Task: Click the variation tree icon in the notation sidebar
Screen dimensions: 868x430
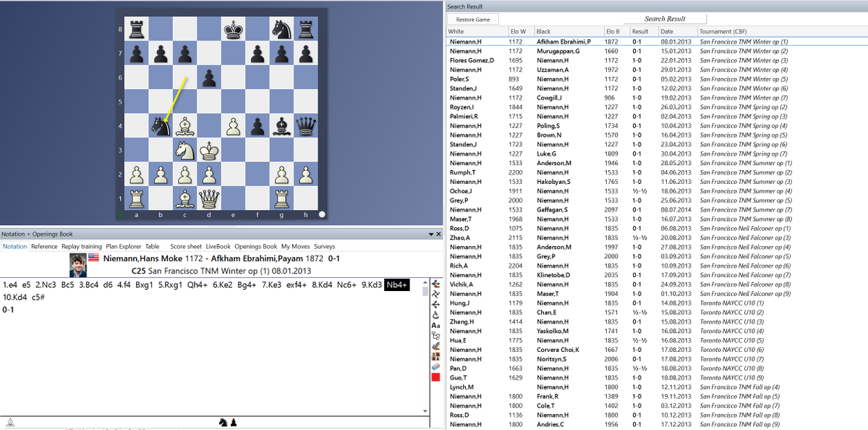Action: click(435, 336)
